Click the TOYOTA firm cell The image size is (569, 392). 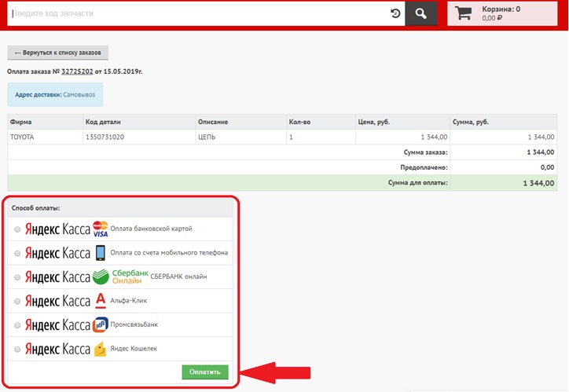[x=46, y=137]
